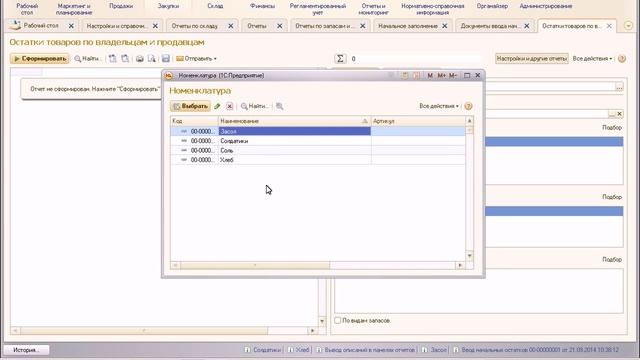The width and height of the screenshot is (640, 360).
Task: Open the Закупки section menu
Action: click(x=168, y=6)
